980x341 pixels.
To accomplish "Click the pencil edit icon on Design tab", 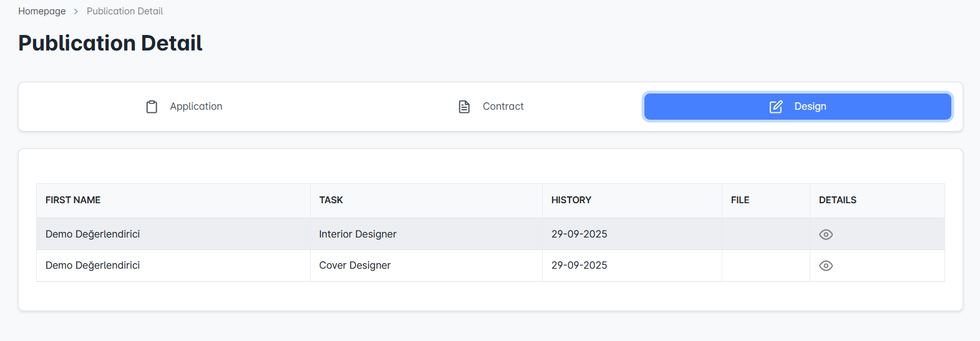I will coord(776,107).
